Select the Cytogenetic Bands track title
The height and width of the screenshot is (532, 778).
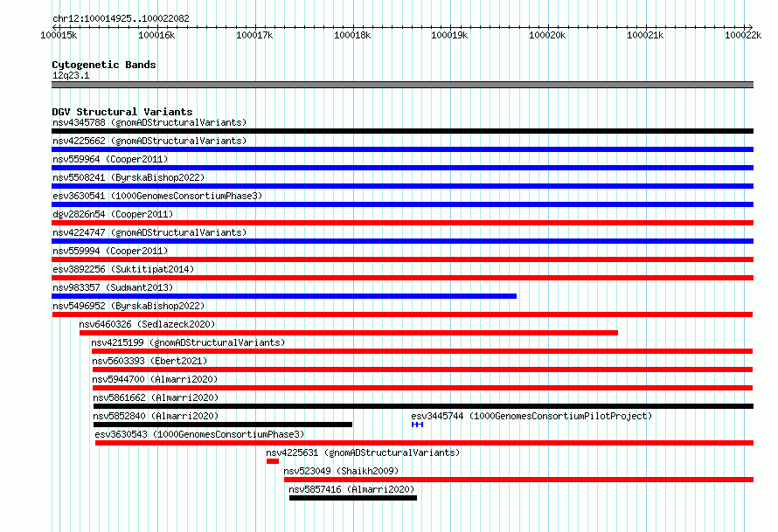[104, 65]
